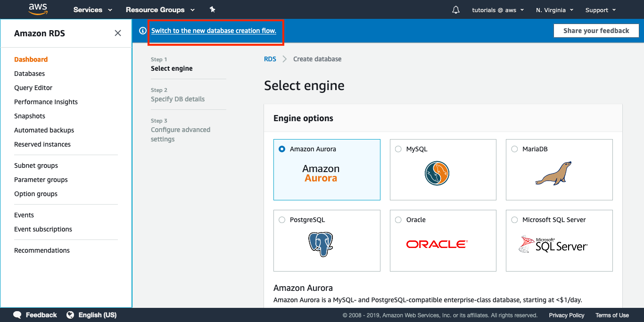
Task: Click the Engine options heading
Action: tap(303, 118)
